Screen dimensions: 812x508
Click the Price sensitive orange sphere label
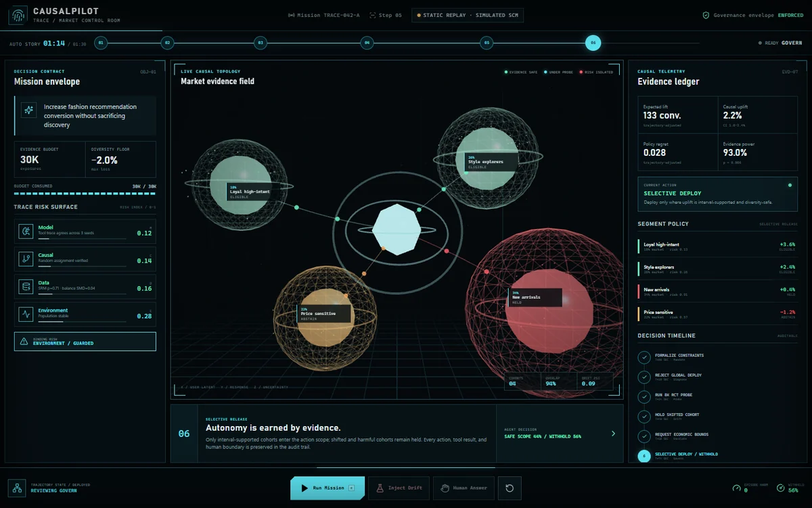click(x=324, y=314)
